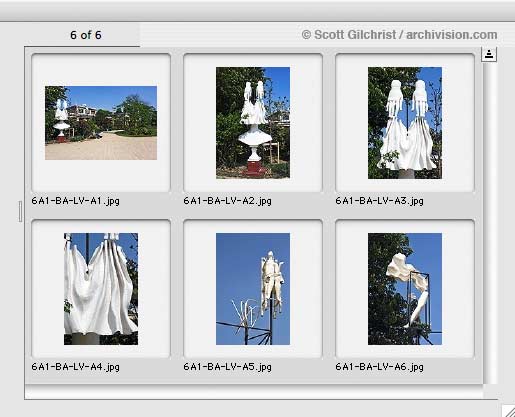Viewport: 515px width, 417px height.
Task: Click the 6A1-BA-LV-A1.jpg file name
Action: 76,201
